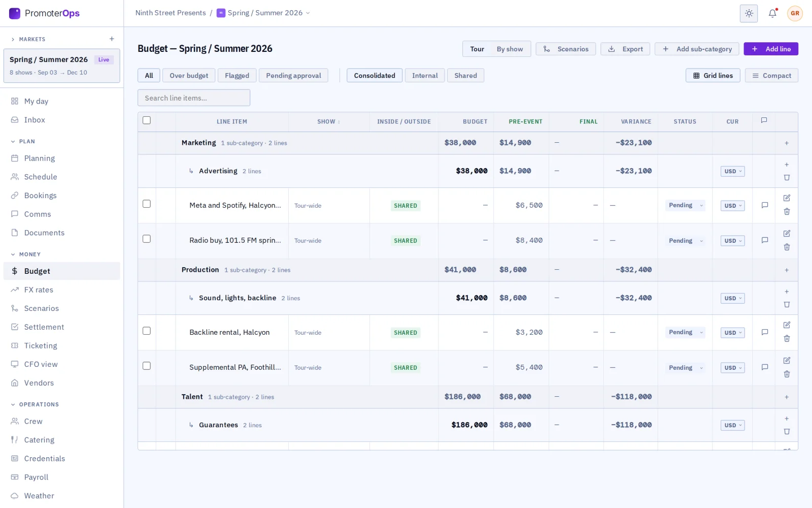
Task: Open currency dropdown for Advertising row
Action: click(732, 171)
